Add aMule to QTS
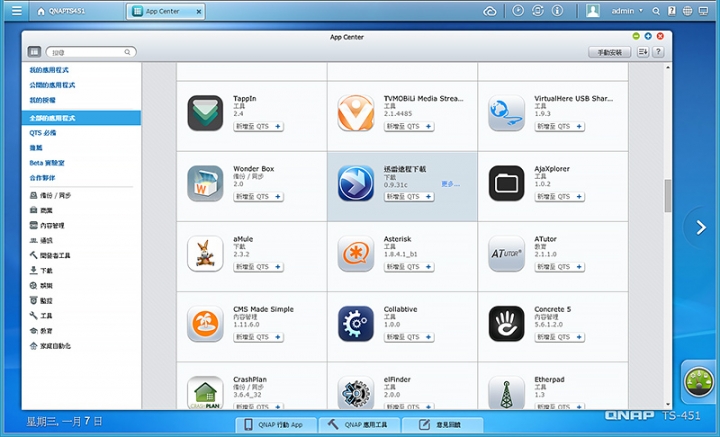The image size is (720, 437). point(258,267)
